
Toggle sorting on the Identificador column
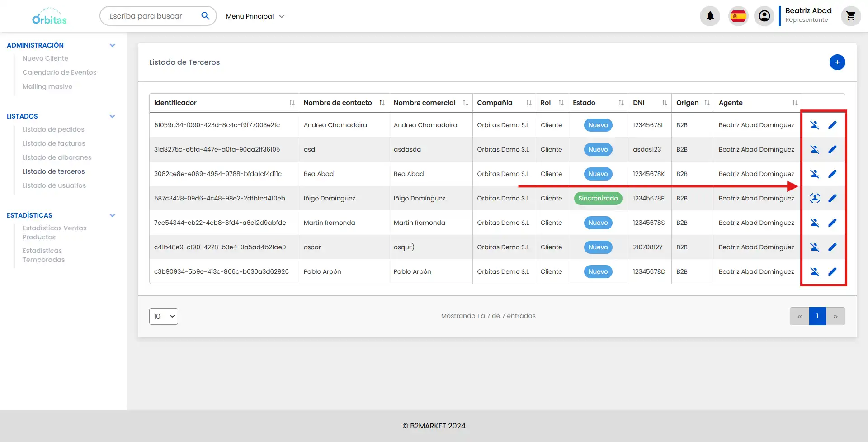point(292,103)
